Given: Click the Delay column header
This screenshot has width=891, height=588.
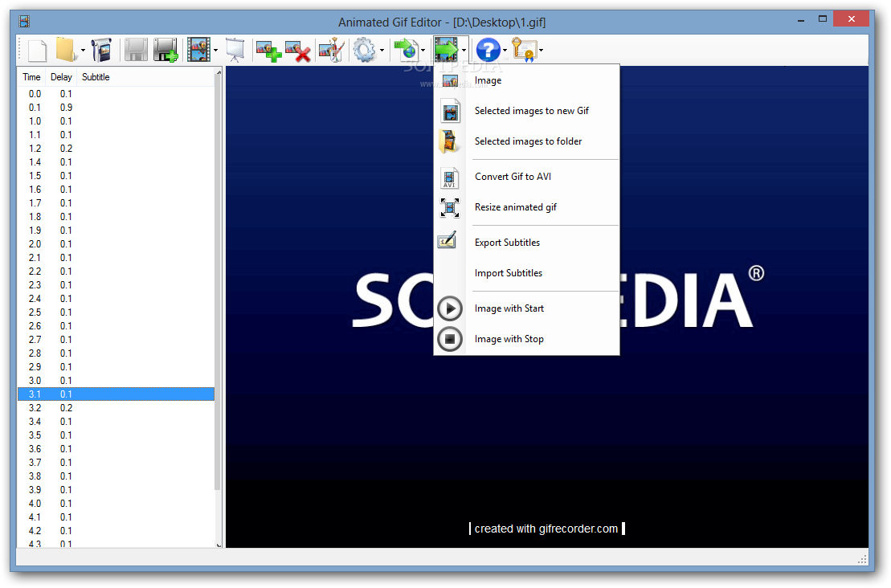Looking at the screenshot, I should [x=61, y=77].
